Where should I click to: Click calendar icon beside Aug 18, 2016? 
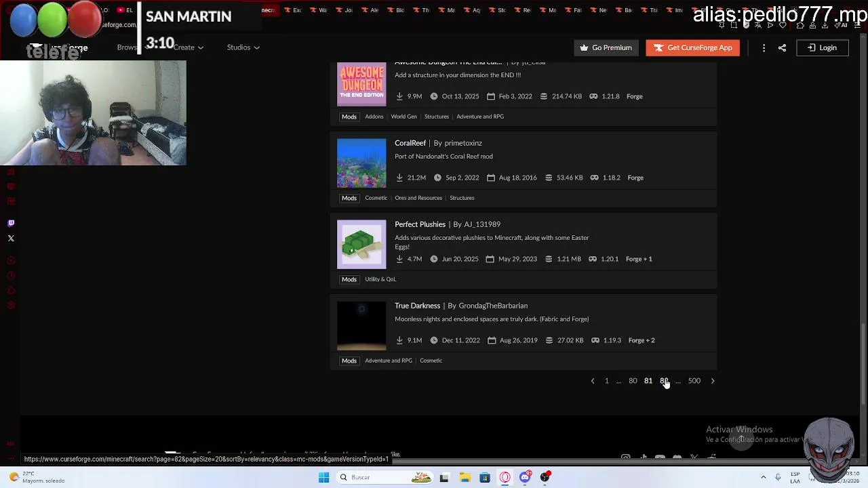tap(491, 178)
